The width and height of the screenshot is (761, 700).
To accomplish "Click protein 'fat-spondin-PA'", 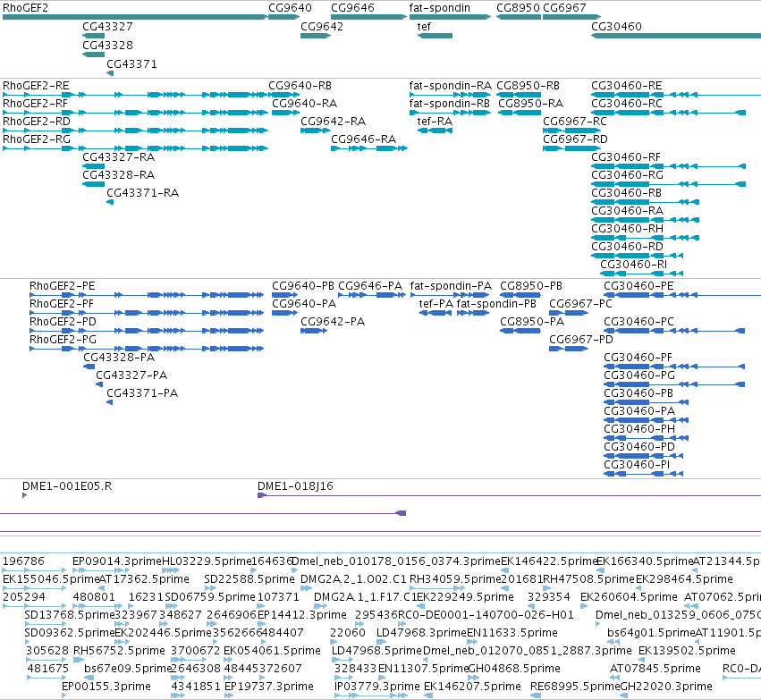I will [x=451, y=286].
